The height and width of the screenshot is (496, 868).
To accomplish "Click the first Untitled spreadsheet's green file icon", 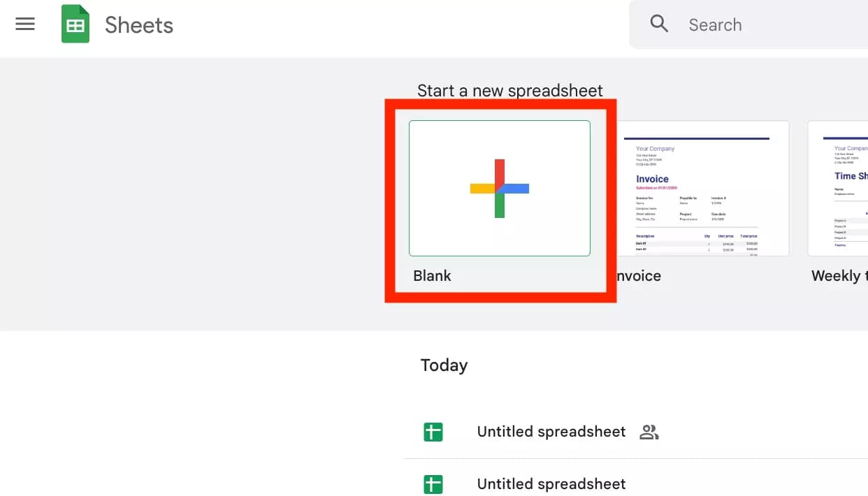I will tap(433, 432).
